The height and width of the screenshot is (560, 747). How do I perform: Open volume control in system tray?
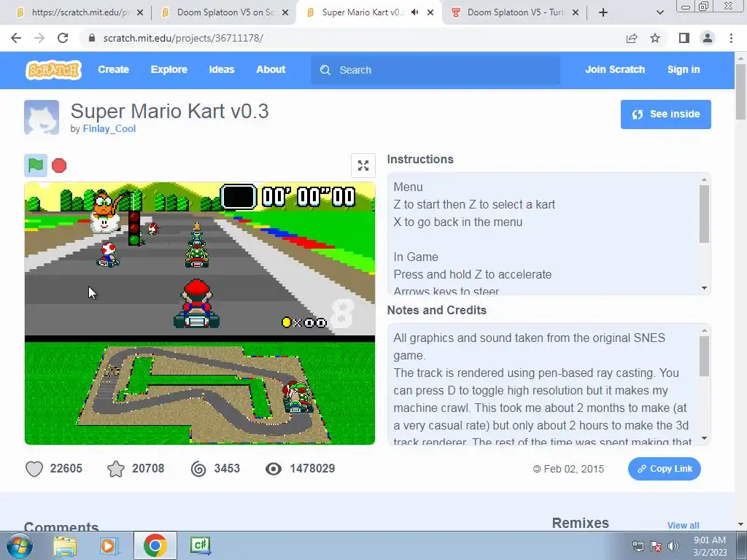(x=673, y=546)
